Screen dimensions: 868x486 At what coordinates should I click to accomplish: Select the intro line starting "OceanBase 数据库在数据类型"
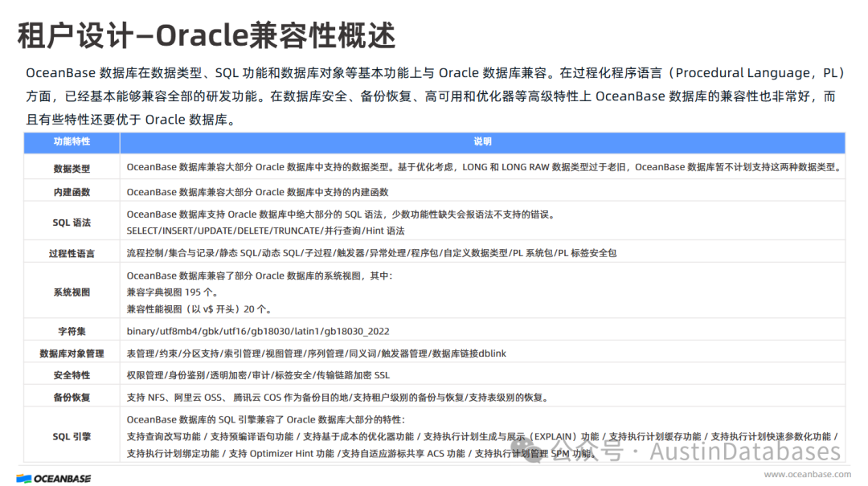[x=435, y=72]
